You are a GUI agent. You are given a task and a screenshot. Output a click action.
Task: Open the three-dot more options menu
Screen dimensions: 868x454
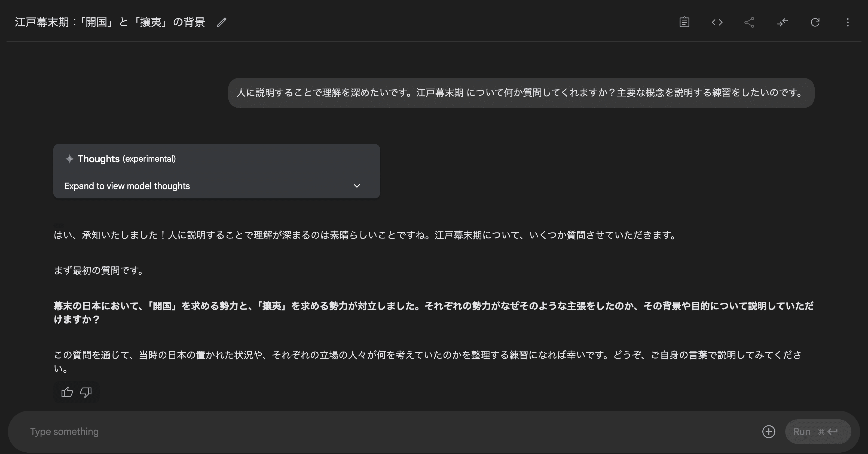(x=848, y=22)
